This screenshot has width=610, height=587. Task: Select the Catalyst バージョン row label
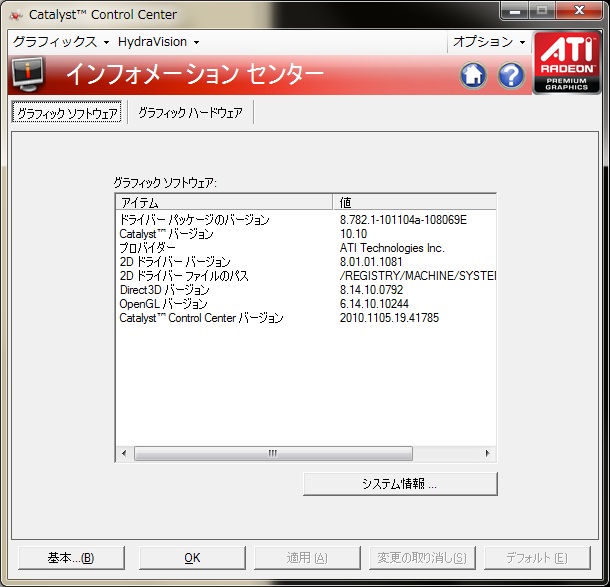tap(167, 234)
